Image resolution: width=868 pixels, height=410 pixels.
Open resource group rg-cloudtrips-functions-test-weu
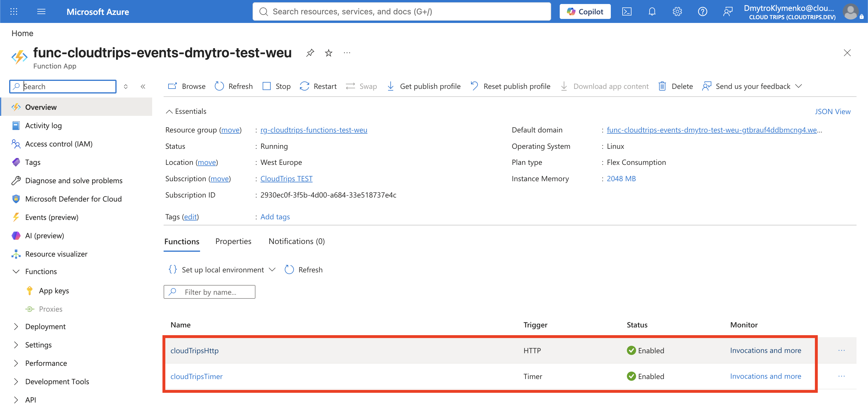point(314,130)
